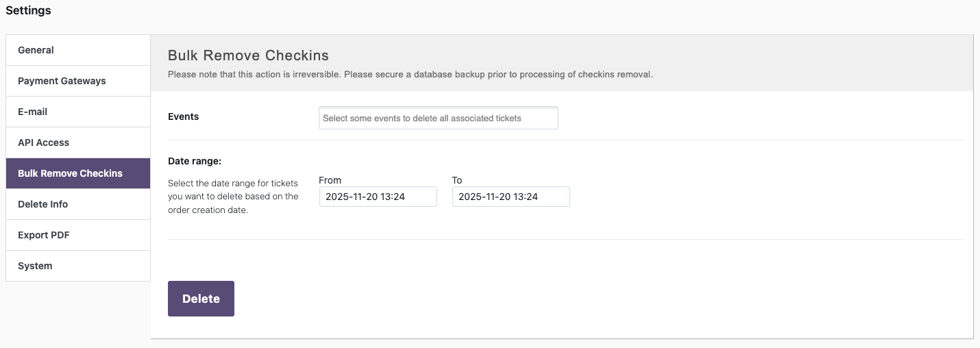Click the To label above the date field
Image resolution: width=980 pixels, height=348 pixels.
[x=457, y=180]
